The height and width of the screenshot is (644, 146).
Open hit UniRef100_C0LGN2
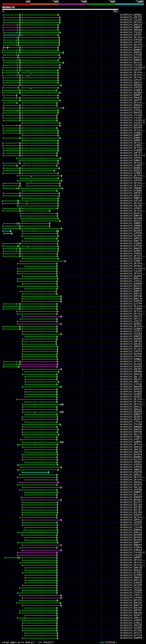click(x=131, y=20)
